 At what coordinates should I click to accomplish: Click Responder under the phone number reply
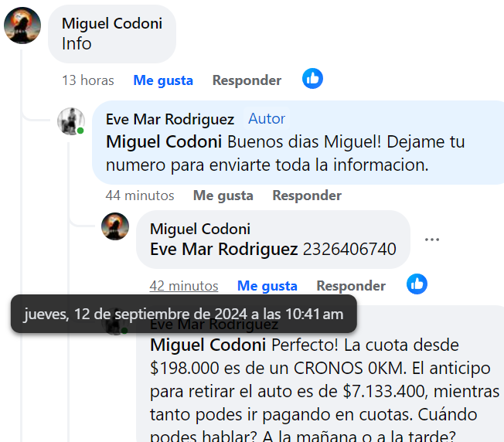pos(351,286)
